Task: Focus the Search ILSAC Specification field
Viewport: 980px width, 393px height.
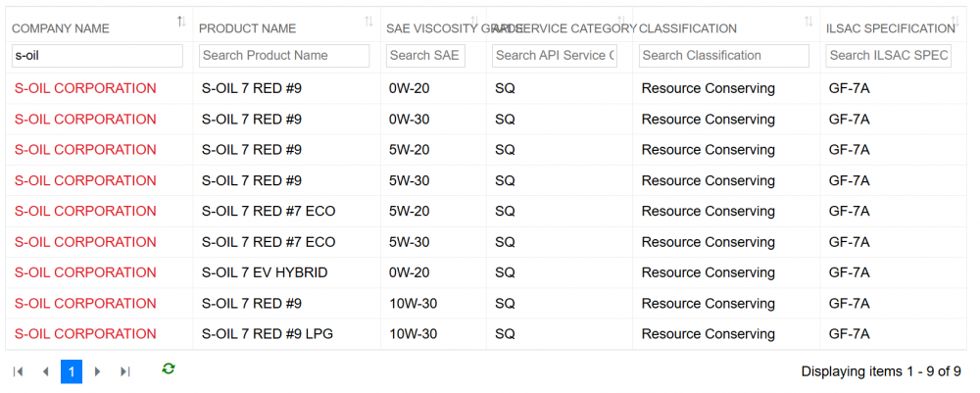Action: click(x=888, y=56)
